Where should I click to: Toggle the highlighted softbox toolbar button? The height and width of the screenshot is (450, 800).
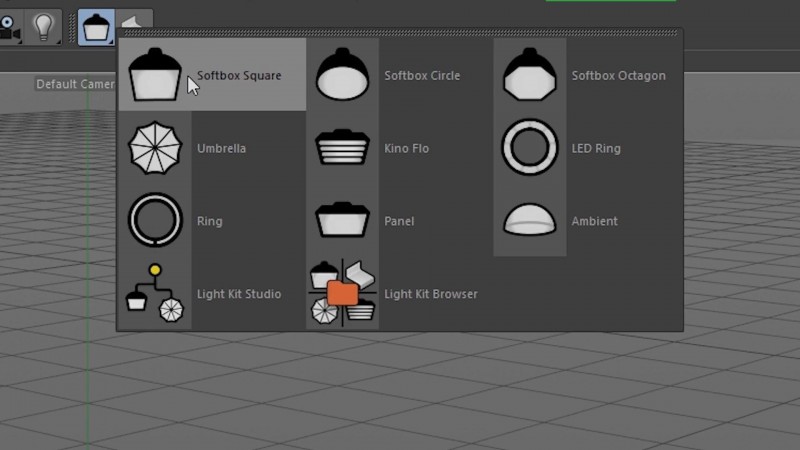pyautogui.click(x=96, y=26)
